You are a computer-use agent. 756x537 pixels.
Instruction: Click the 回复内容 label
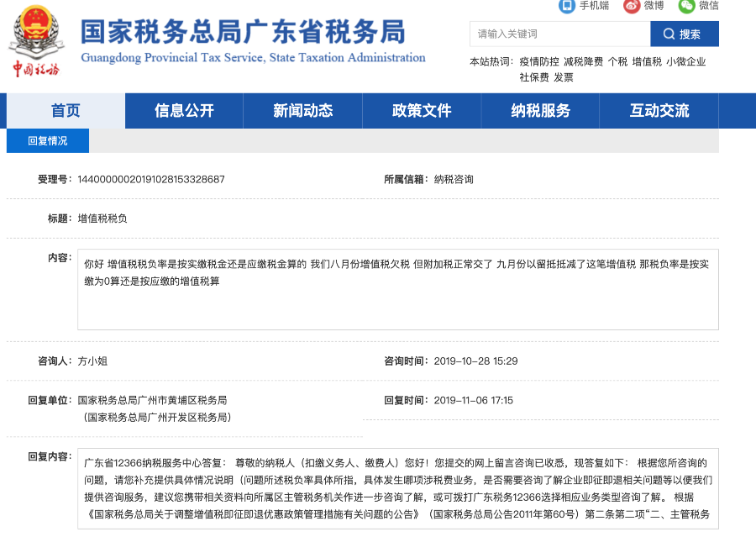coord(50,456)
